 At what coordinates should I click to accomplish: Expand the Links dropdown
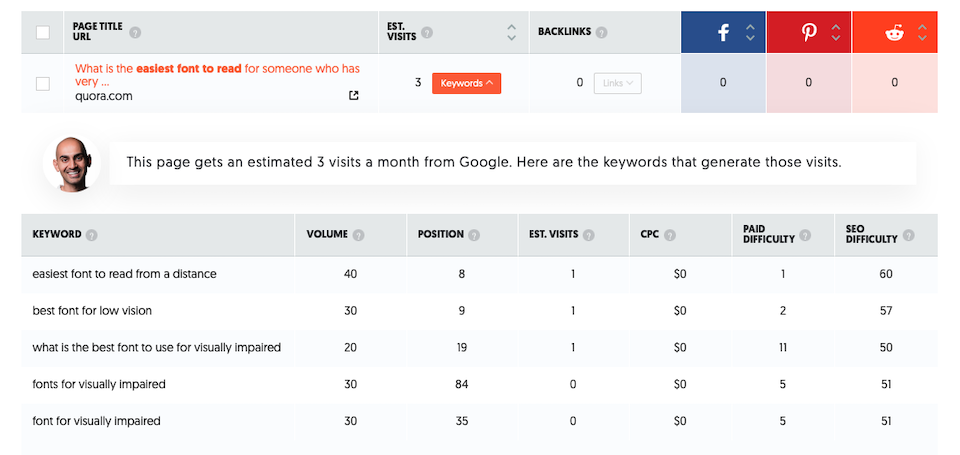click(x=617, y=83)
